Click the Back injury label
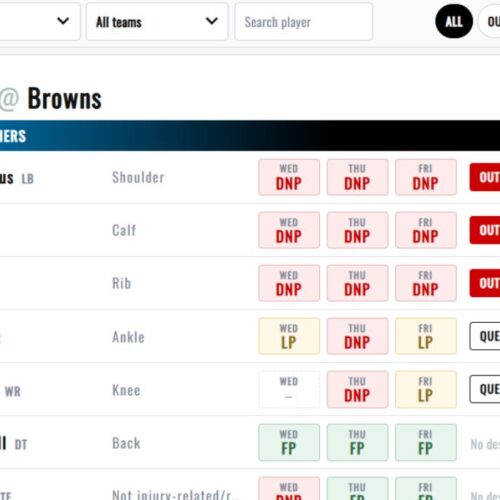500x500 pixels. [126, 443]
